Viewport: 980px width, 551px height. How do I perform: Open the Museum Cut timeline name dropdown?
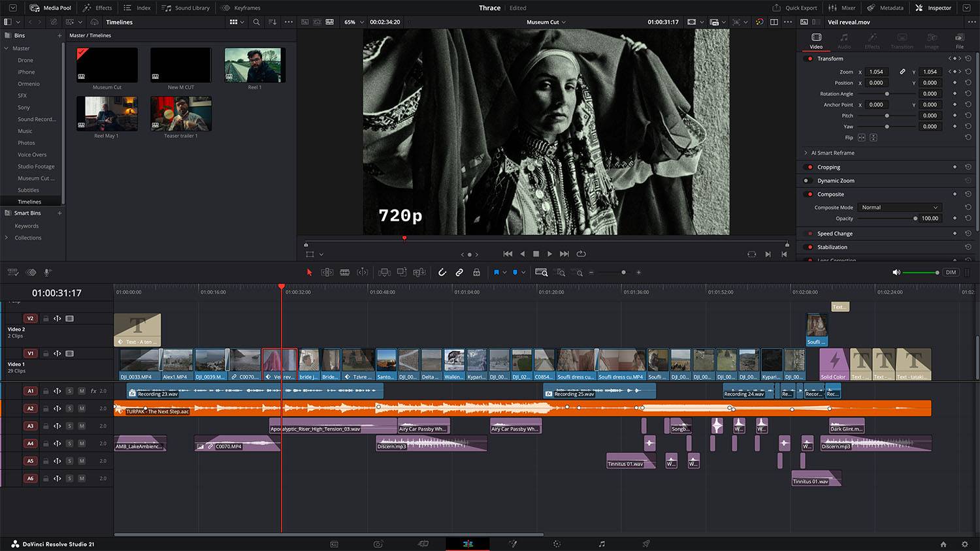(x=546, y=22)
